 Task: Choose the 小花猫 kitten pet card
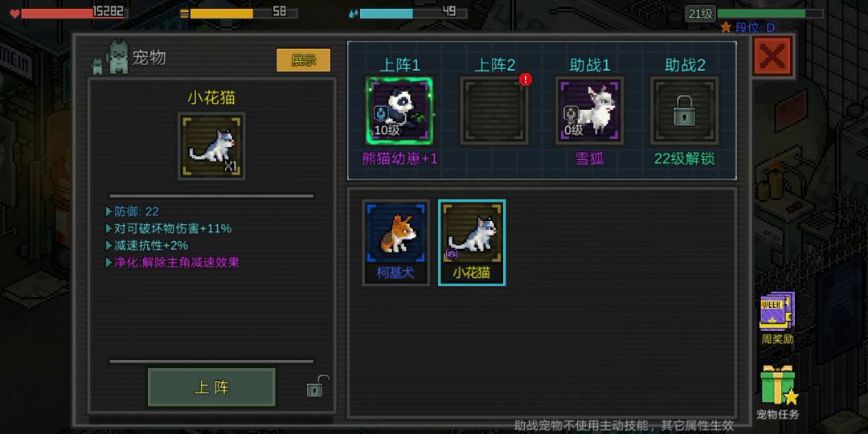click(472, 243)
